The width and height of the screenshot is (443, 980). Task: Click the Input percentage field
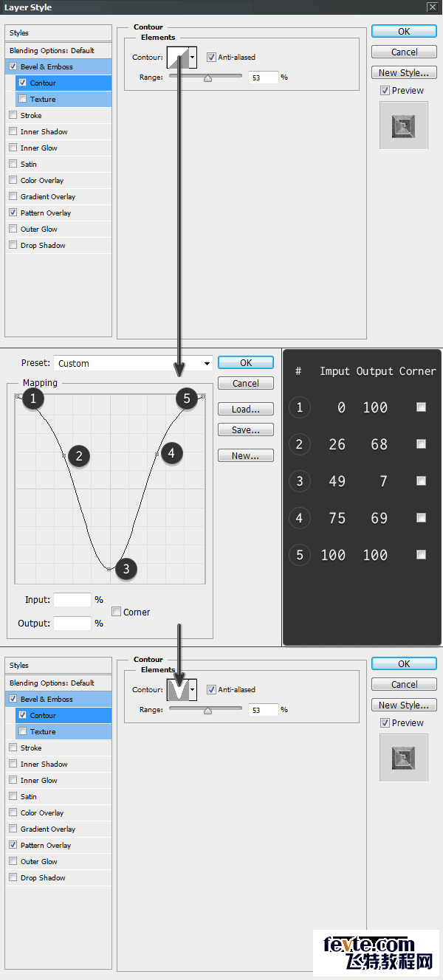coord(72,600)
